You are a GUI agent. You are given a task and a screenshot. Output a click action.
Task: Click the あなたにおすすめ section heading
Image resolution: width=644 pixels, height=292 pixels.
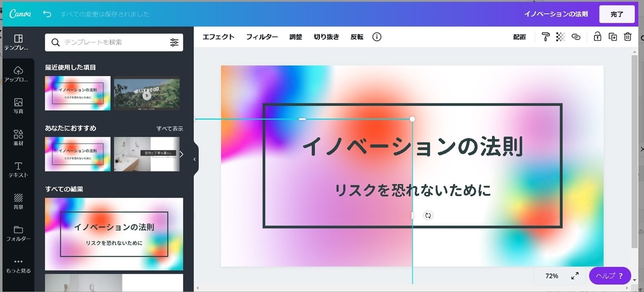(x=70, y=129)
